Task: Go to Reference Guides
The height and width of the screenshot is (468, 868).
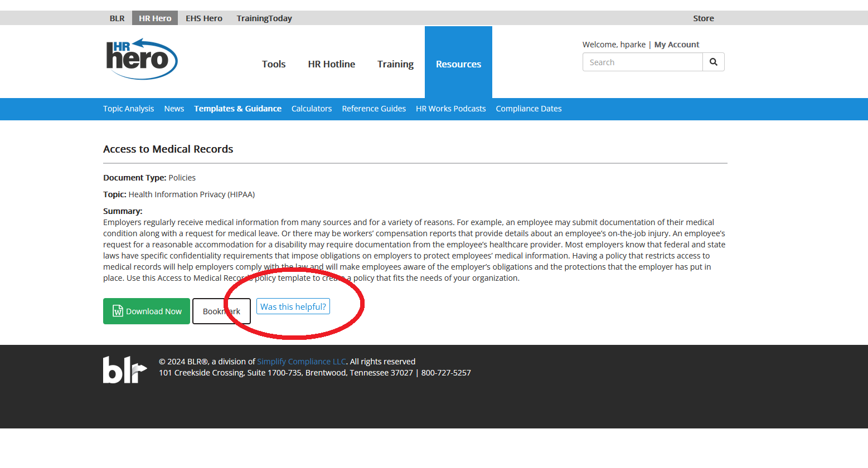Action: tap(374, 109)
